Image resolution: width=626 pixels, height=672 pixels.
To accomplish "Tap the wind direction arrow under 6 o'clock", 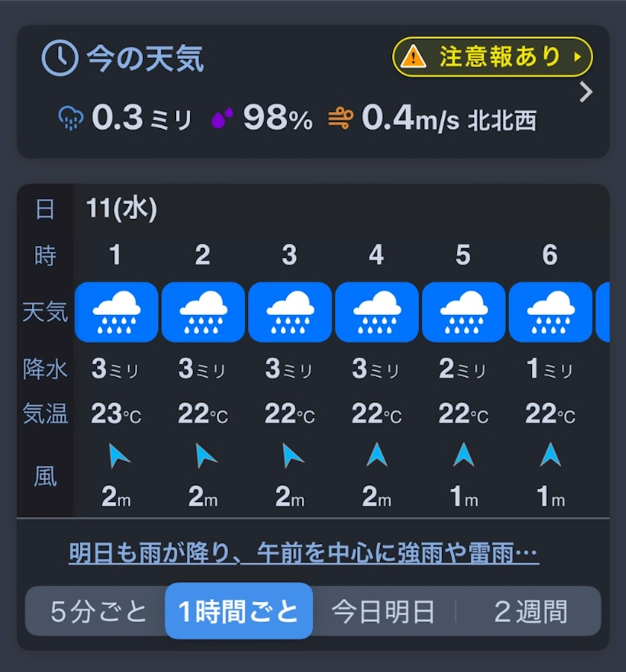I will (x=550, y=454).
